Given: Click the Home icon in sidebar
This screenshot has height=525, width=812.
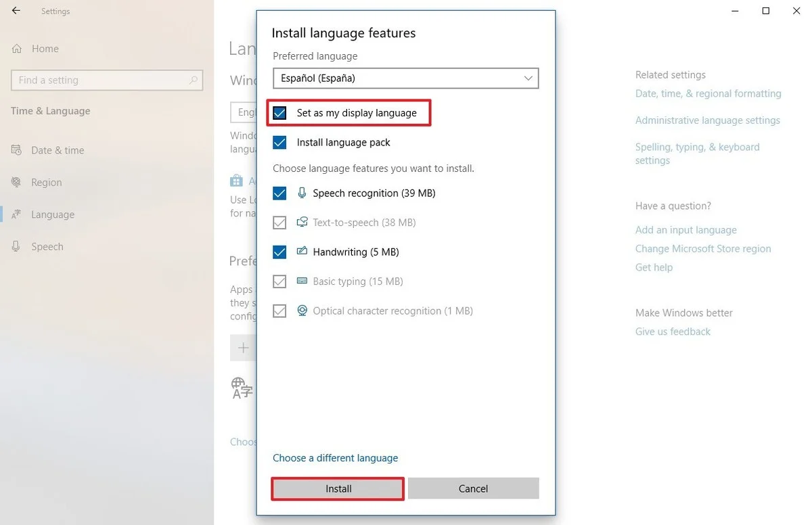Looking at the screenshot, I should 17,49.
